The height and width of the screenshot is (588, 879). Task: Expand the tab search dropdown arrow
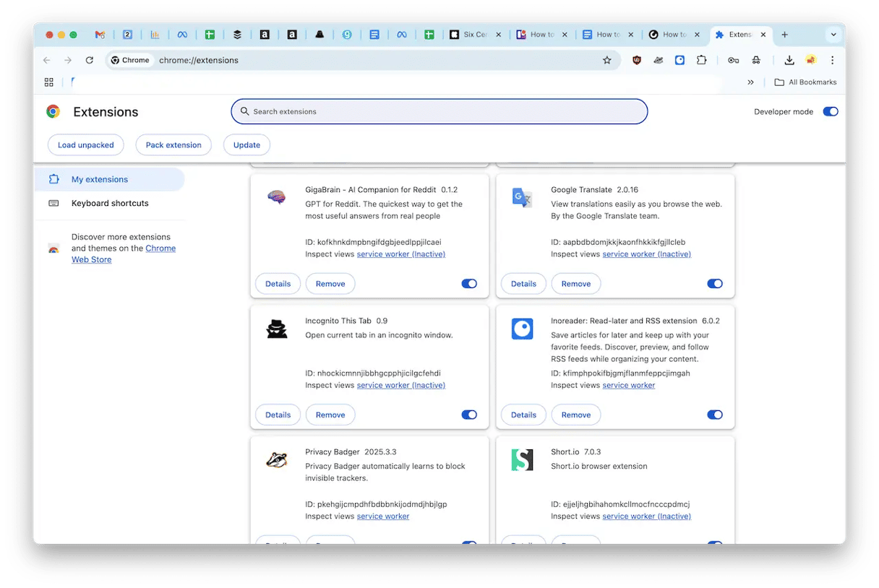tap(833, 35)
